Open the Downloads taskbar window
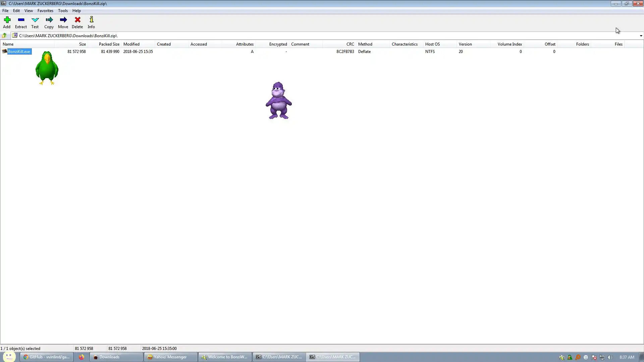Screen dimensions: 644x362 (x=116, y=357)
